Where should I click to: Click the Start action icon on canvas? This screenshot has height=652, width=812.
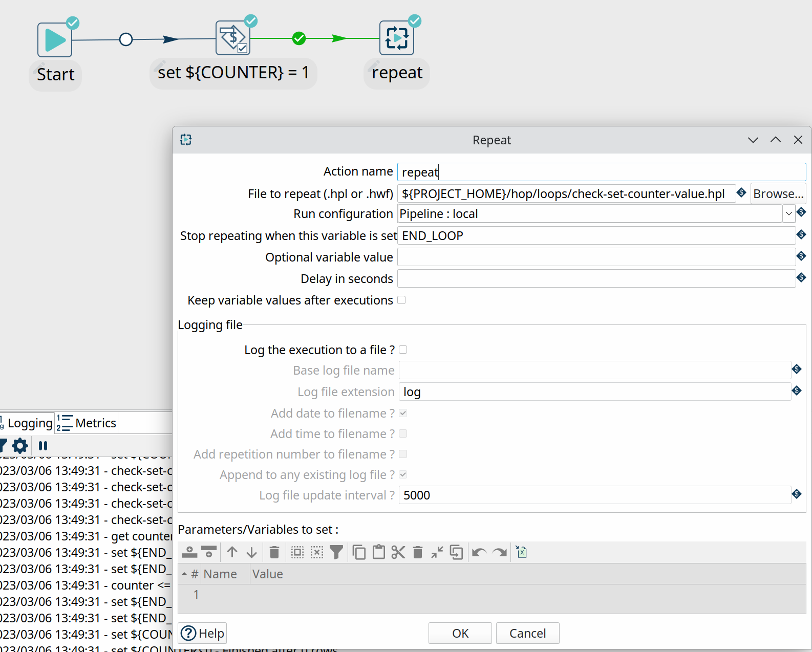(55, 40)
